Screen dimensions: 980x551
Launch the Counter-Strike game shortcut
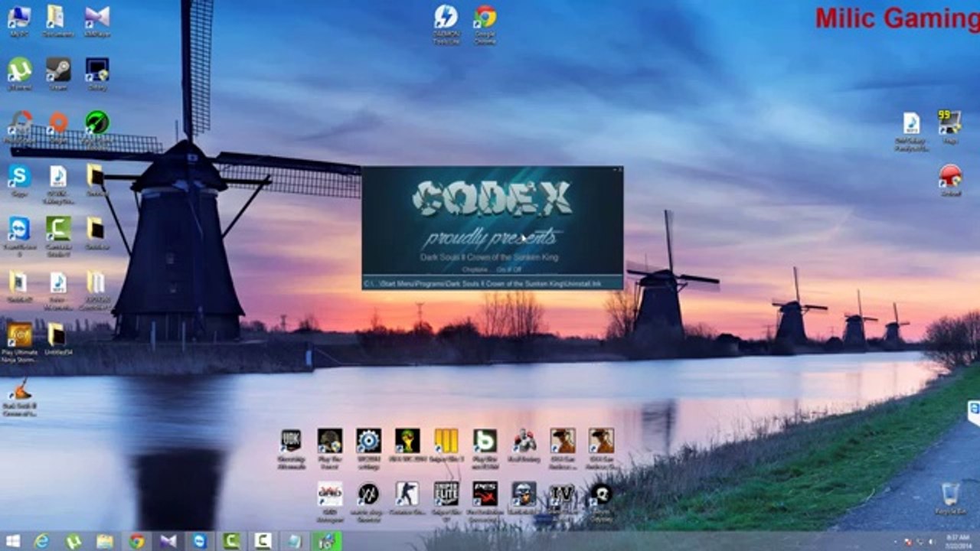point(407,499)
